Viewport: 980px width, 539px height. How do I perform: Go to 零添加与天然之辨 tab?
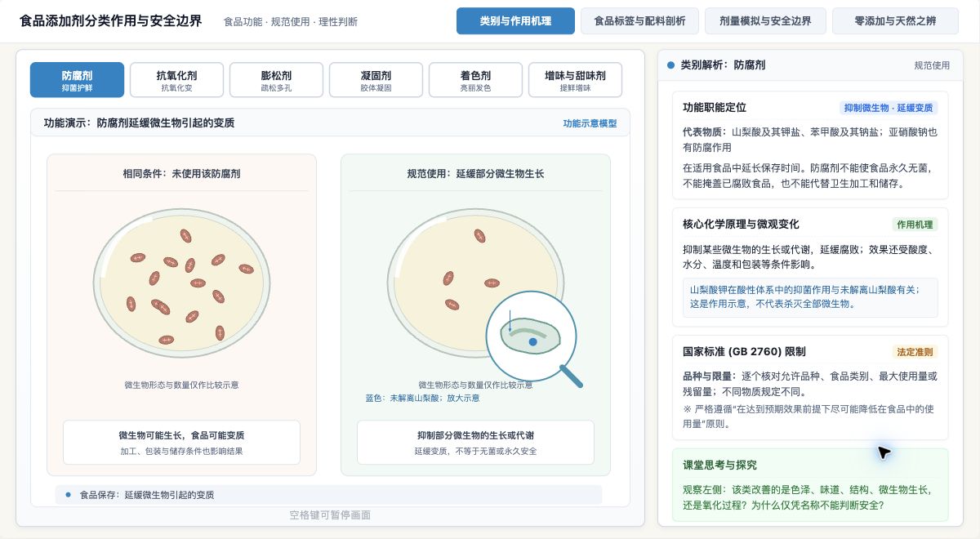pyautogui.click(x=895, y=21)
